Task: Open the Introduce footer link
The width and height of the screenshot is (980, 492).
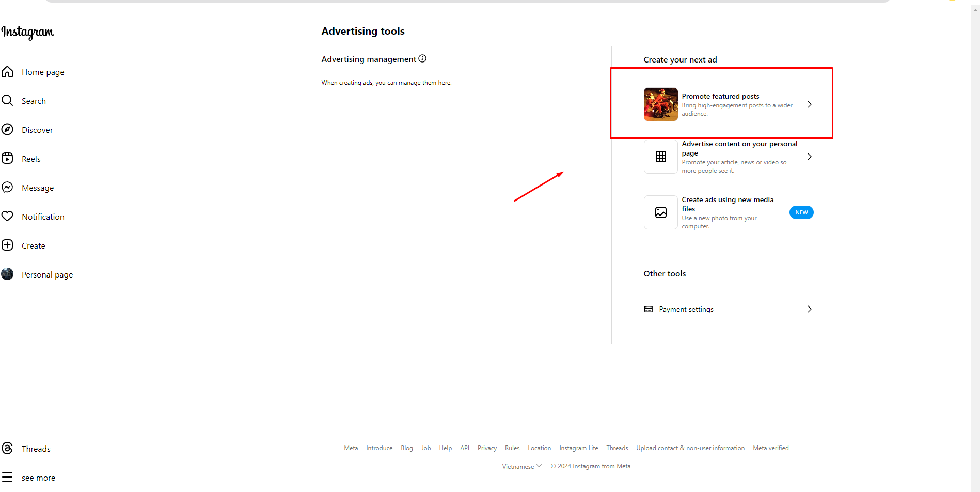Action: point(380,448)
